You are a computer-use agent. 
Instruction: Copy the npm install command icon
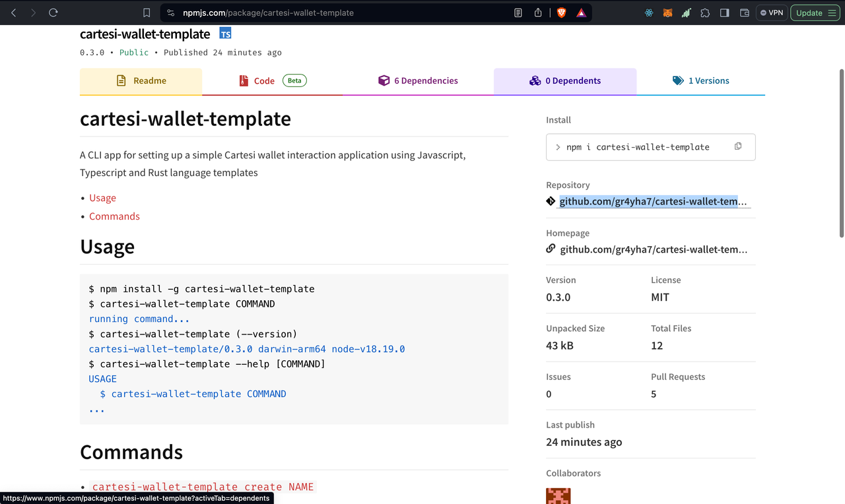click(738, 146)
